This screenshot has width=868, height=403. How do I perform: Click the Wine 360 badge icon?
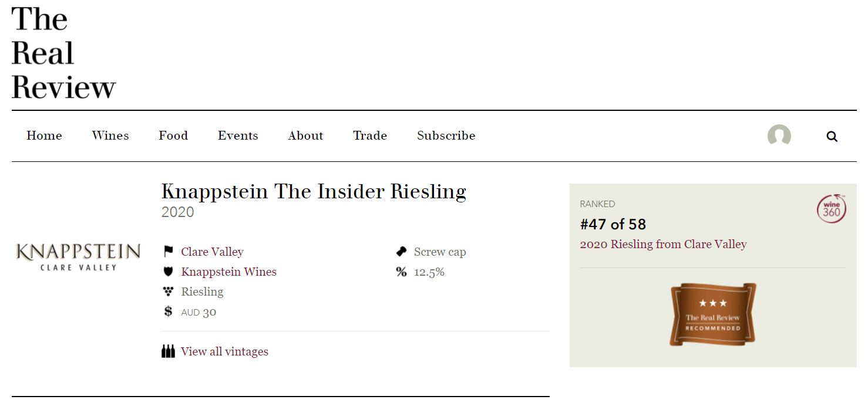[831, 209]
